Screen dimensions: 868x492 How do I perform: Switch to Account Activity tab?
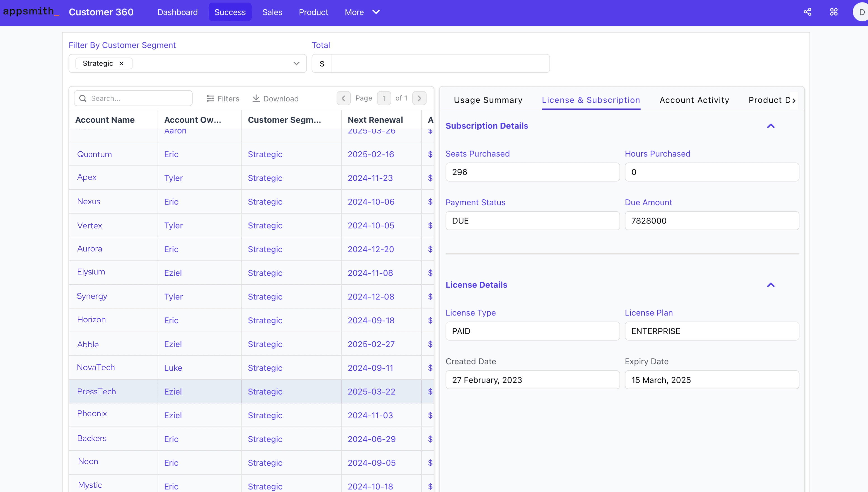(x=694, y=100)
